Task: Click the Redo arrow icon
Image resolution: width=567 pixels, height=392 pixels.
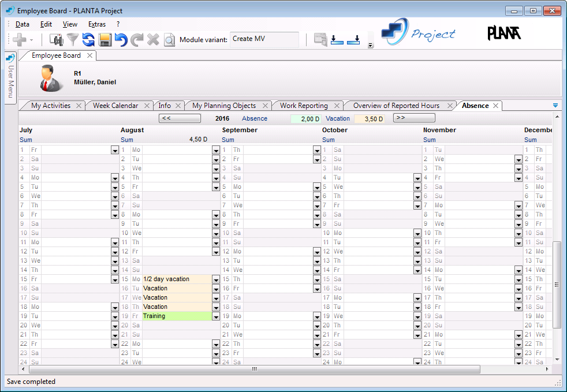Action: pos(137,39)
